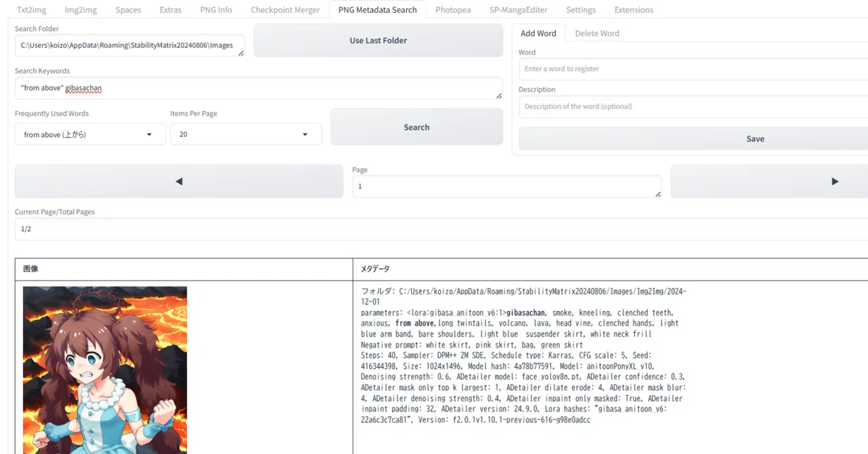Click the Search Keywords text box
The height and width of the screenshot is (454, 868).
[x=258, y=88]
